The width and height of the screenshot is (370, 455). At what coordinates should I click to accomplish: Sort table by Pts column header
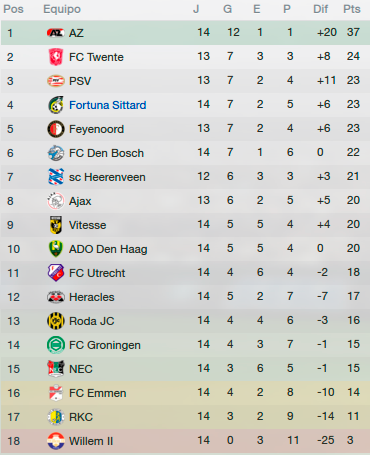pyautogui.click(x=352, y=9)
